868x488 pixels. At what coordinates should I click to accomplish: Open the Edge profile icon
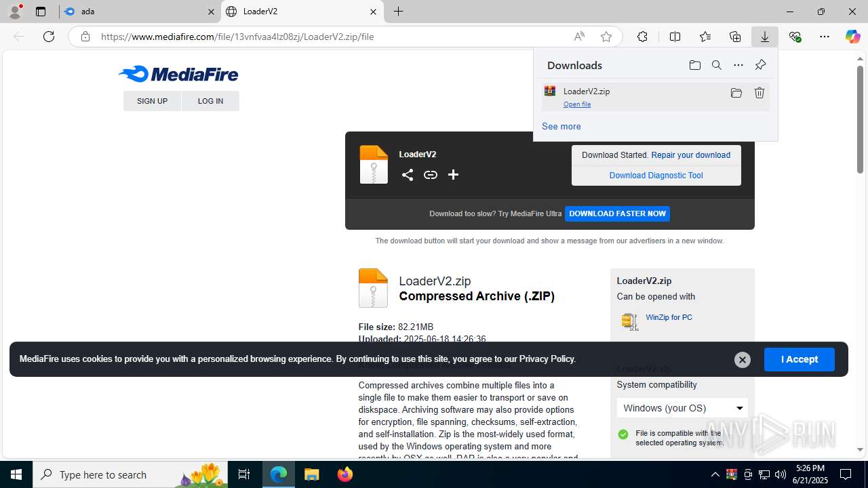(15, 12)
